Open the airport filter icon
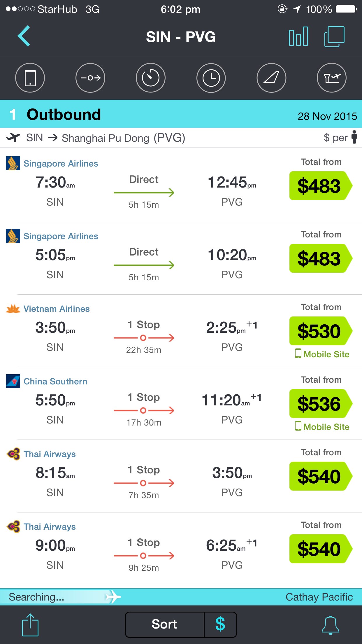 (x=332, y=78)
